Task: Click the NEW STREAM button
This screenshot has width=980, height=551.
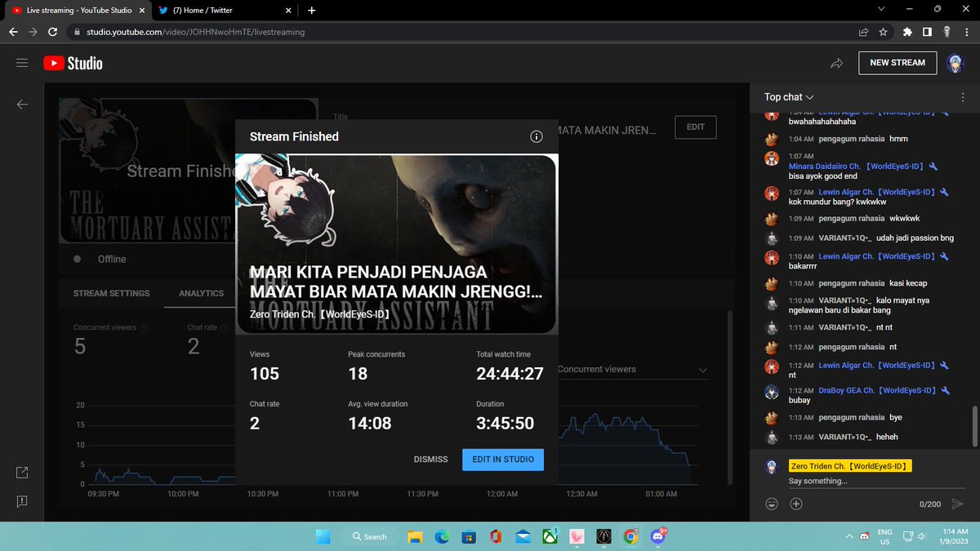Action: [897, 63]
